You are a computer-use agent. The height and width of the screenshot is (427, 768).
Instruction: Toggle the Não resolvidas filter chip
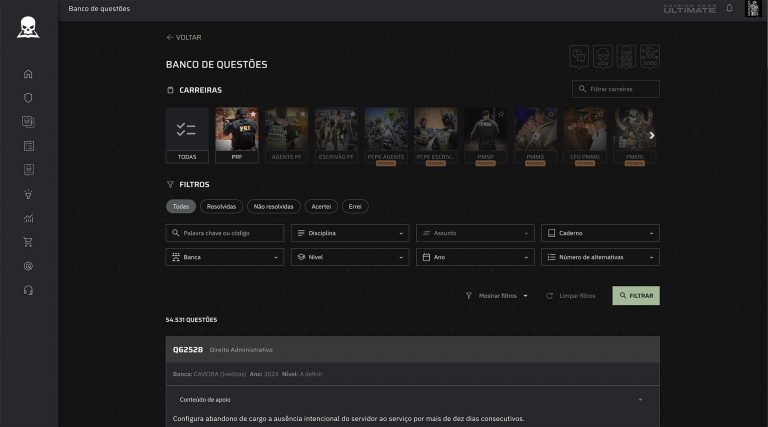click(273, 206)
